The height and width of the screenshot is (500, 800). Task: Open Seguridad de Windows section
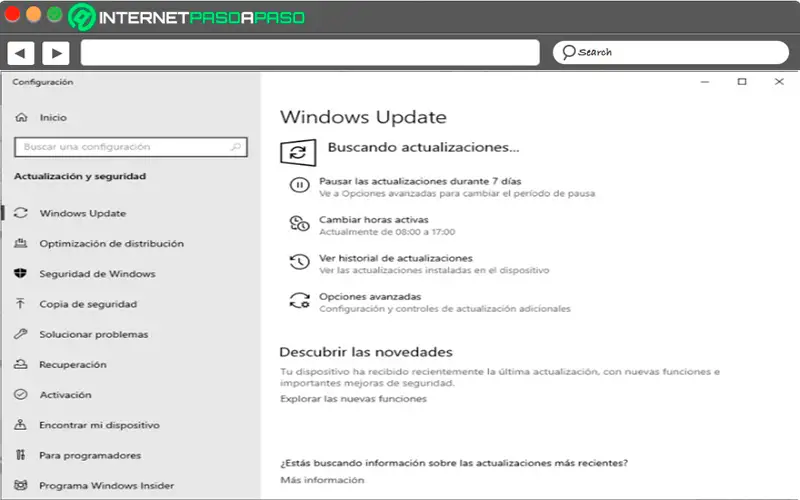tap(97, 273)
